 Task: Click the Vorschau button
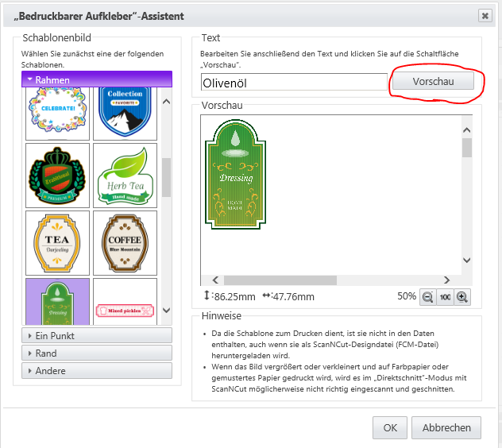point(433,82)
